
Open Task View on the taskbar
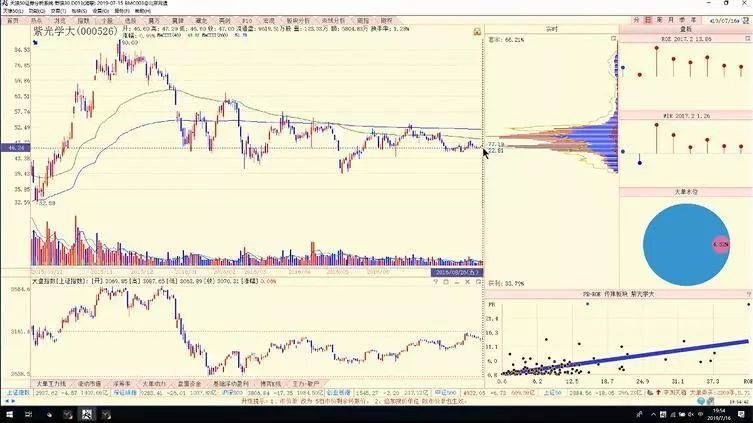click(x=29, y=414)
